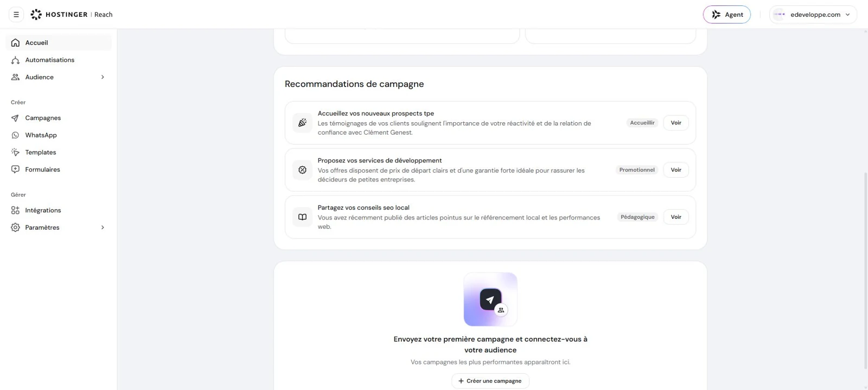Click the page vertical scrollbar
Viewport: 868px width, 390px height.
(865, 270)
